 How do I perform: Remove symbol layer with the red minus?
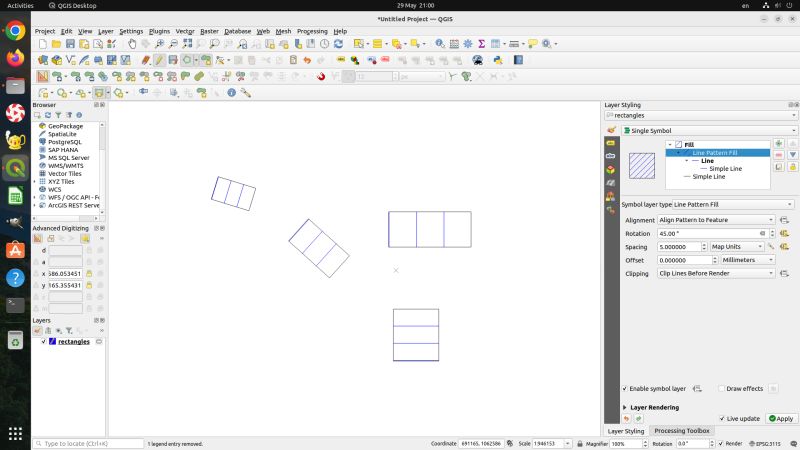click(779, 155)
